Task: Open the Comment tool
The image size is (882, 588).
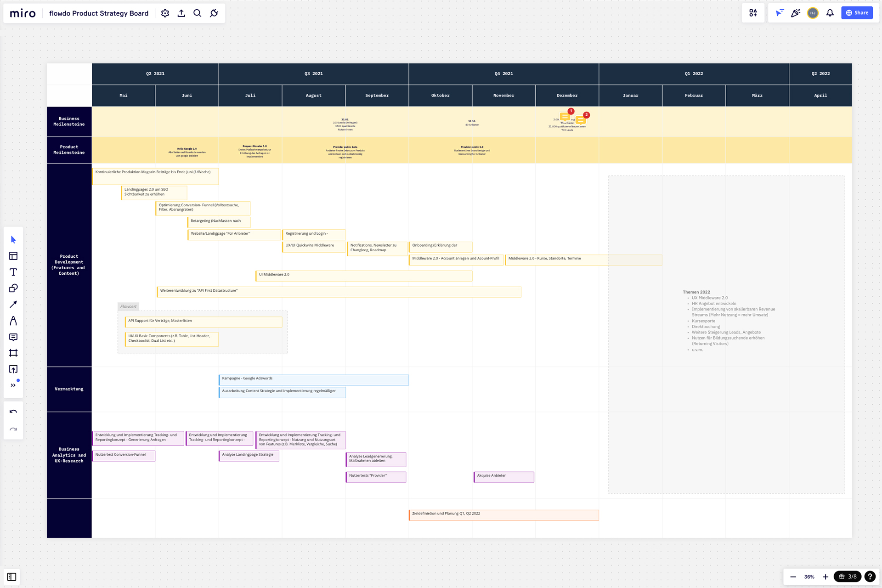Action: tap(13, 337)
